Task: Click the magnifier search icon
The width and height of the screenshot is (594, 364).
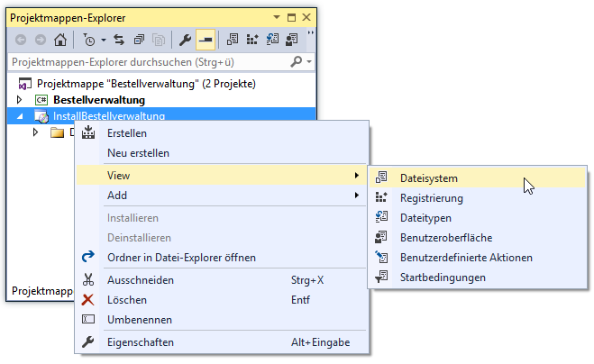Action: pos(297,61)
